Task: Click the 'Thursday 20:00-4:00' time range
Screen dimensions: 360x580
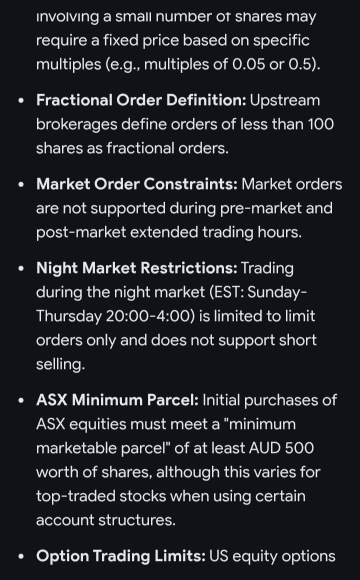Action: 115,317
